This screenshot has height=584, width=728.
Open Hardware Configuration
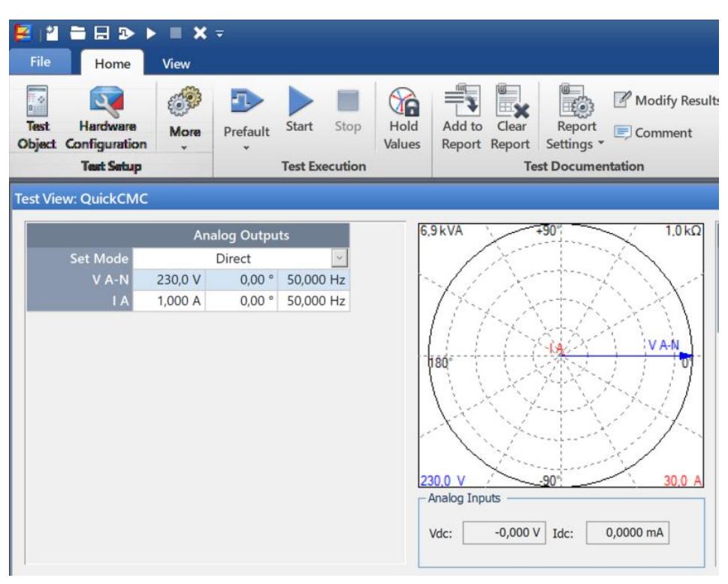click(x=107, y=118)
